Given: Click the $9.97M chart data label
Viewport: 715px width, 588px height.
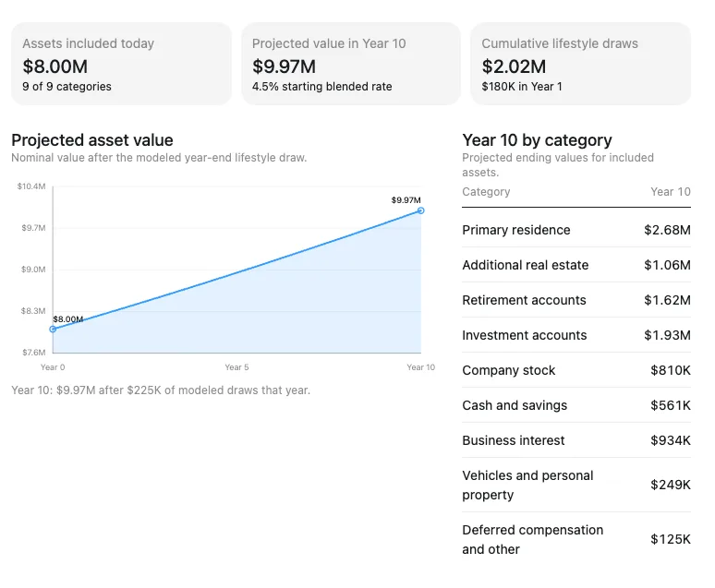Looking at the screenshot, I should point(406,200).
